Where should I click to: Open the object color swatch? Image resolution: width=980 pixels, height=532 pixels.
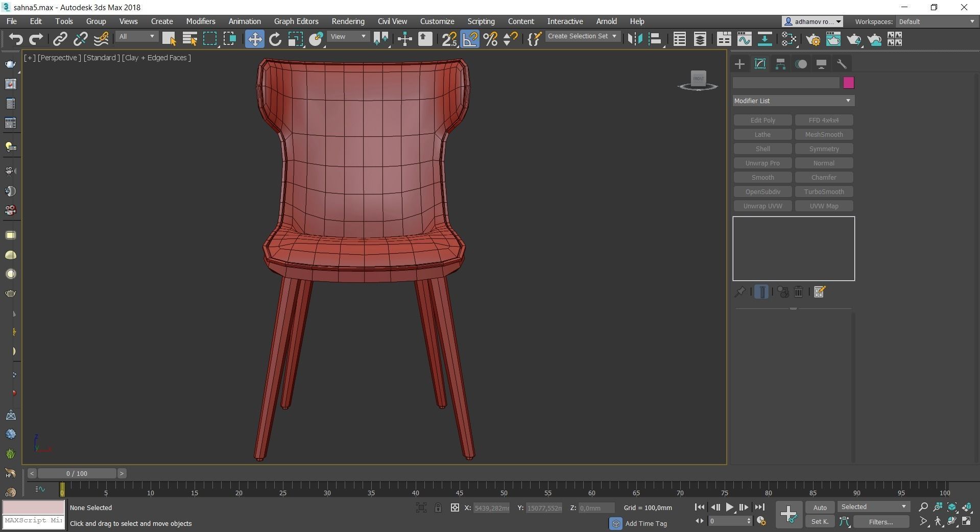(849, 83)
